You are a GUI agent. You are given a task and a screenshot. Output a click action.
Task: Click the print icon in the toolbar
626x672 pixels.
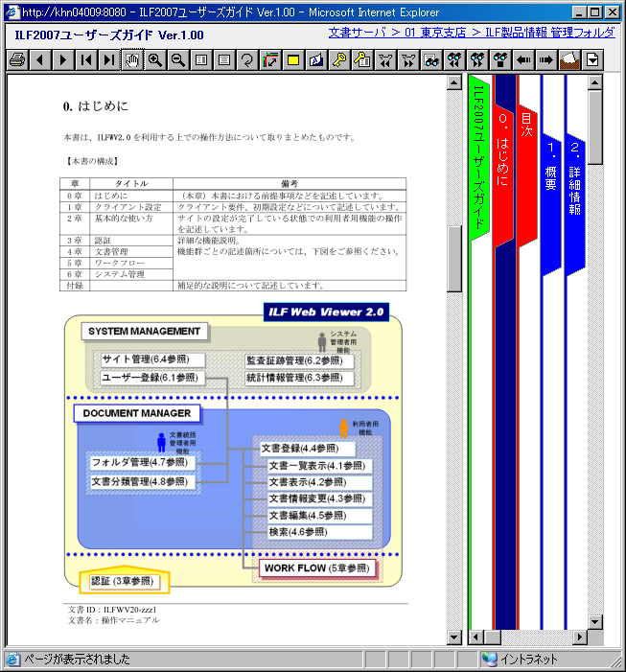16,60
